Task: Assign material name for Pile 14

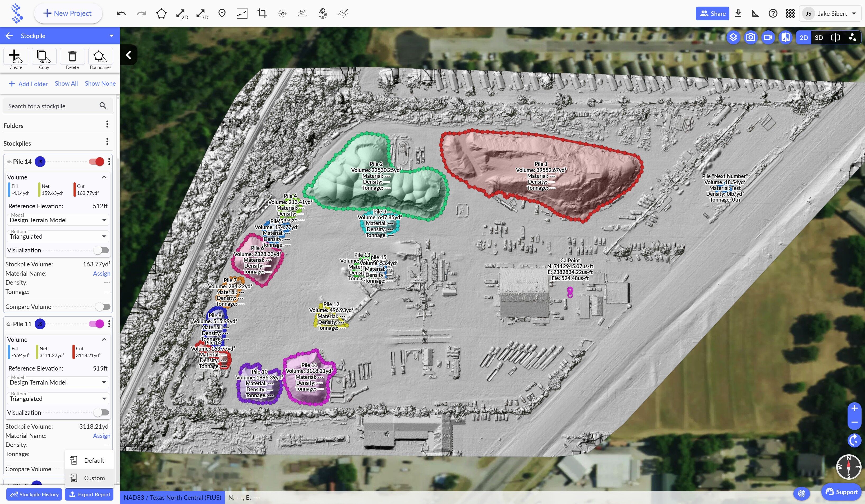Action: tap(102, 274)
